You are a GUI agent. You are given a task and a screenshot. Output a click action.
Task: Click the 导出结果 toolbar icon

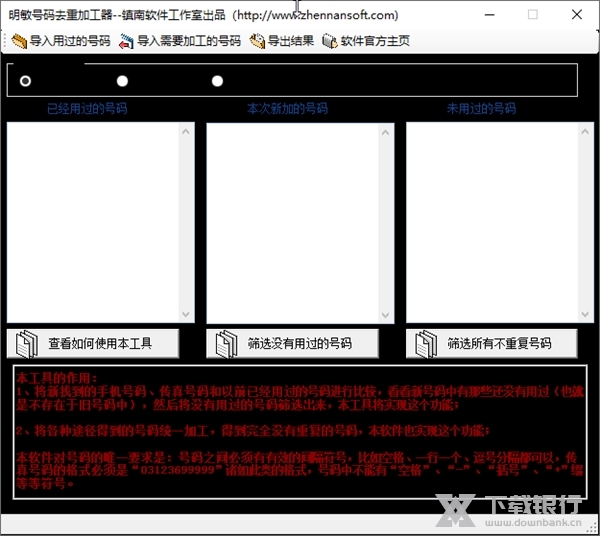(257, 41)
